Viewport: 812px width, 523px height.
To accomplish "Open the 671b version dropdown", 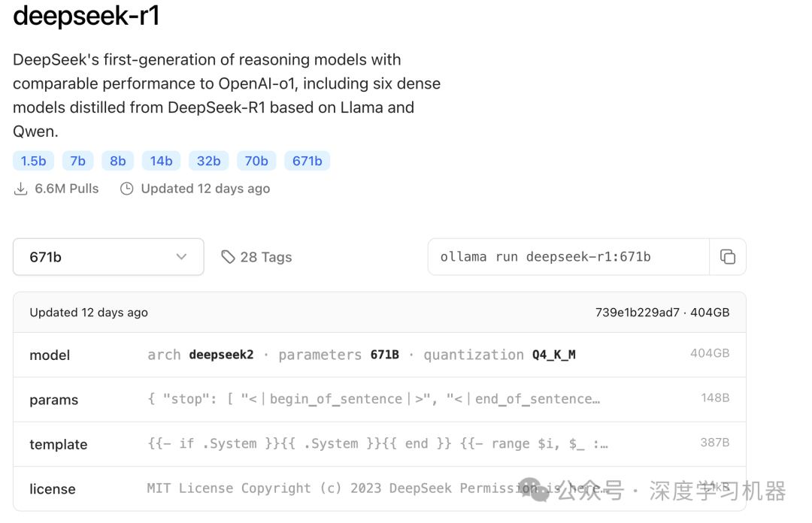I will tap(108, 257).
